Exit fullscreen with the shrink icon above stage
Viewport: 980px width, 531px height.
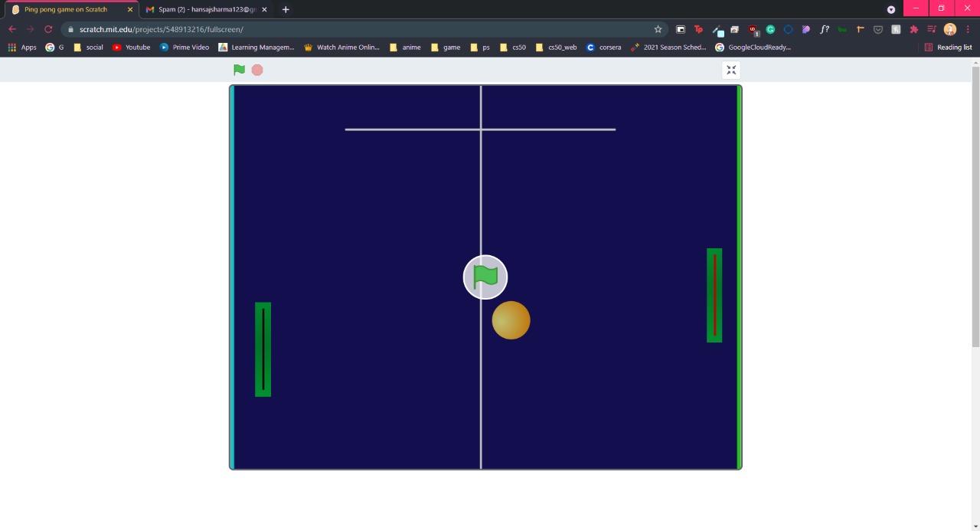[x=730, y=70]
